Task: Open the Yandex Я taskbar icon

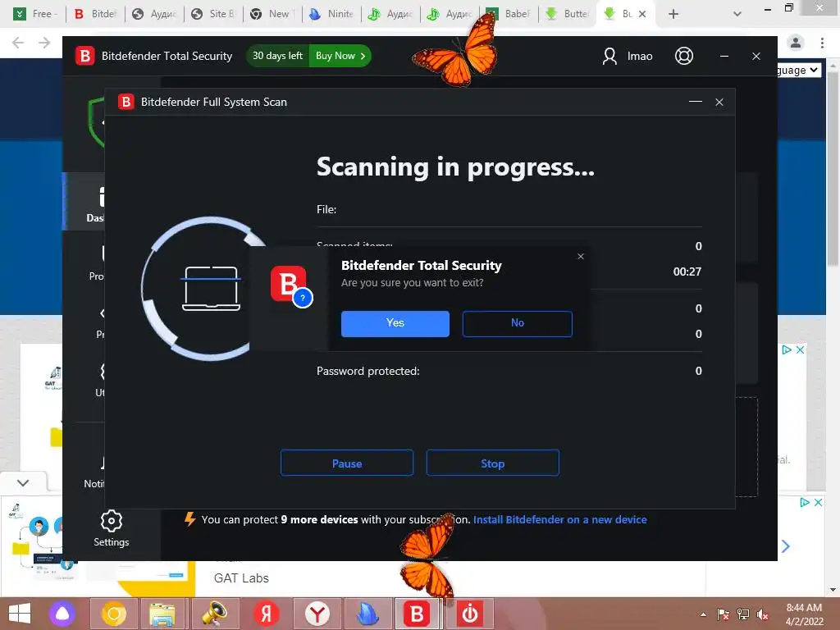Action: (266, 614)
